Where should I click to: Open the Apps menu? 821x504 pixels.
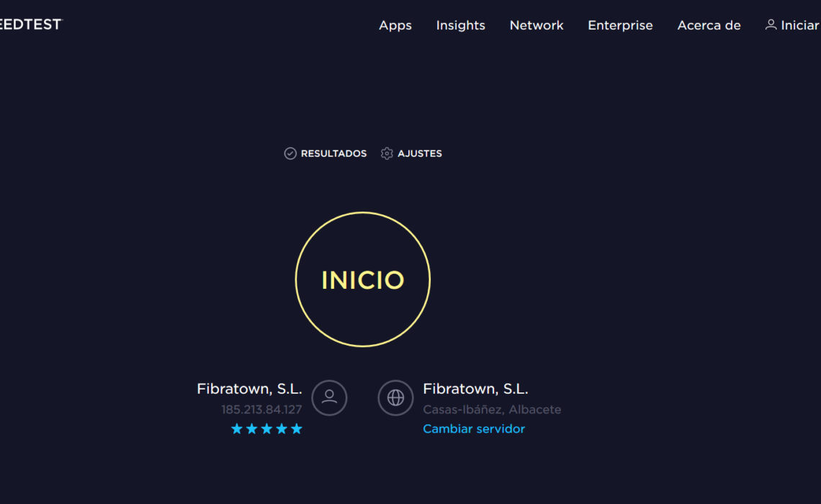pyautogui.click(x=395, y=25)
